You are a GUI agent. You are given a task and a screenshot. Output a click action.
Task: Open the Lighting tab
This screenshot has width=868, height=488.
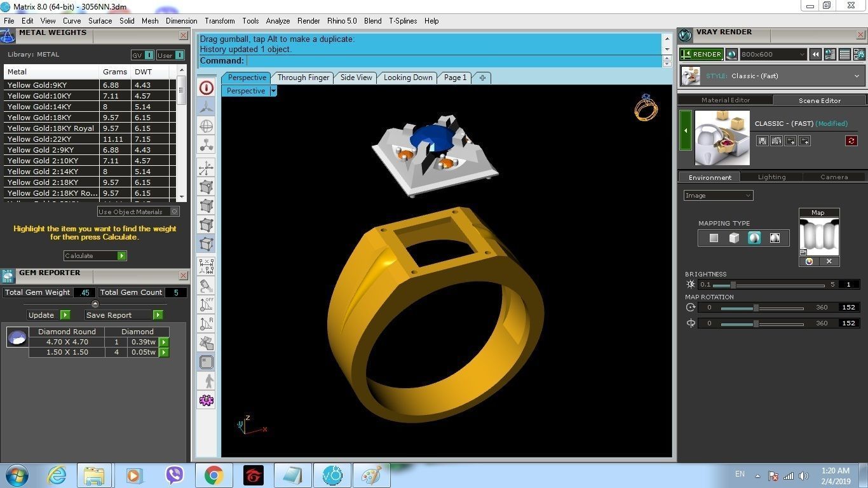pos(771,177)
